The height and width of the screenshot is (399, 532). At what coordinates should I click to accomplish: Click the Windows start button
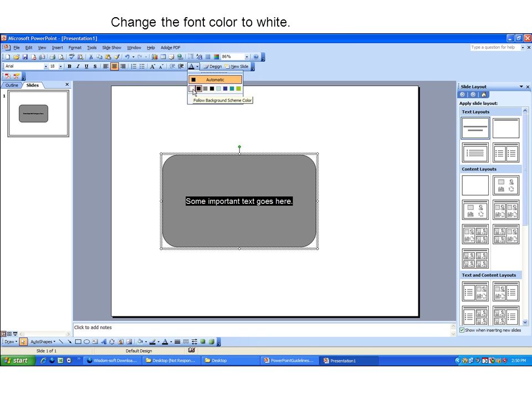[x=18, y=361]
